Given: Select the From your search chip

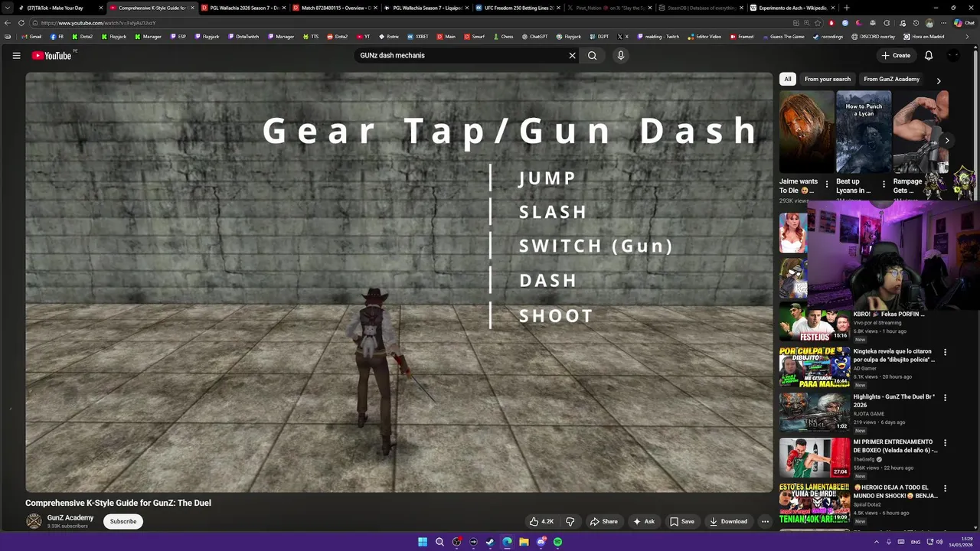Looking at the screenshot, I should tap(828, 79).
